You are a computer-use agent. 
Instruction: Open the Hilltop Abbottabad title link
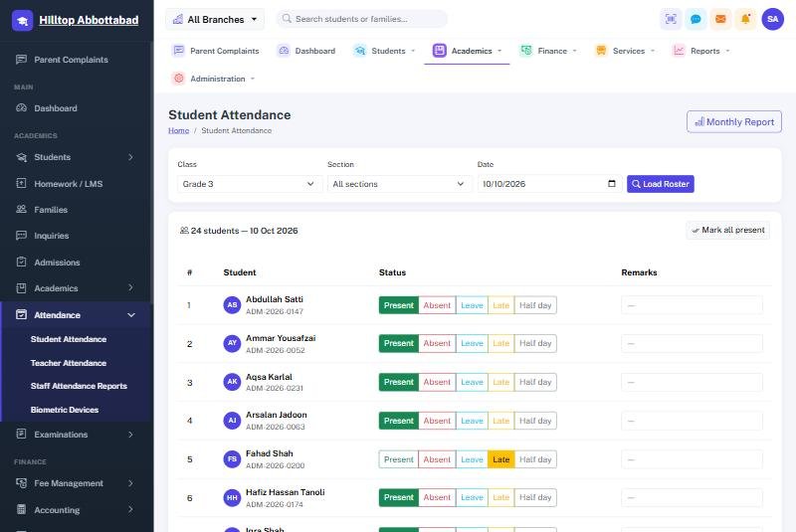(x=89, y=20)
